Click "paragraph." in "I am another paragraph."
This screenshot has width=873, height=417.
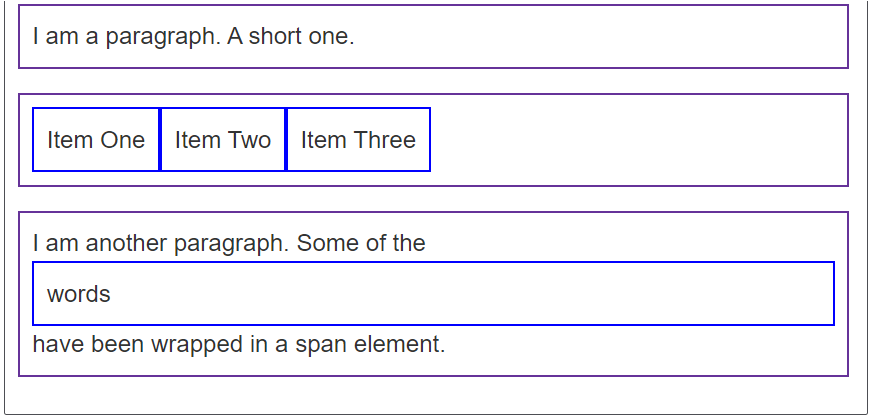(x=232, y=244)
